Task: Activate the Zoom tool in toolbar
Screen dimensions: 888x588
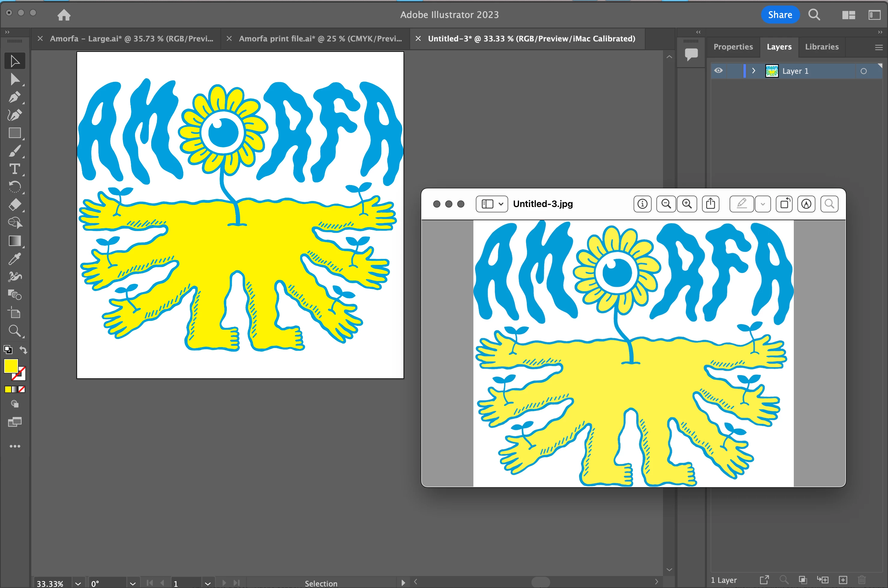Action: pos(14,331)
